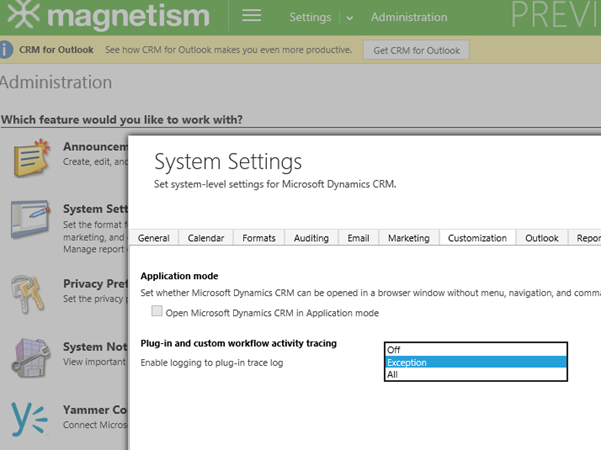Viewport: 601px width, 450px height.
Task: Expand the Settings chevron dropdown
Action: [349, 18]
